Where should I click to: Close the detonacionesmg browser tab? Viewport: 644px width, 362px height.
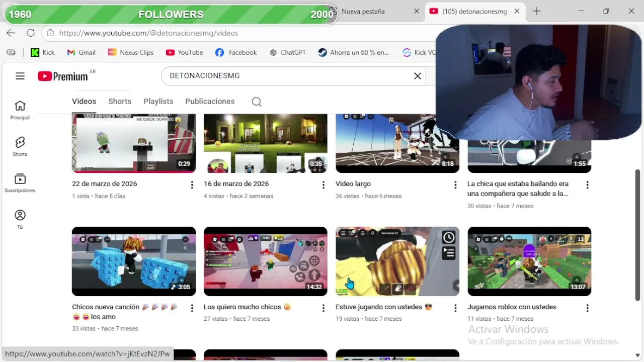pos(517,11)
